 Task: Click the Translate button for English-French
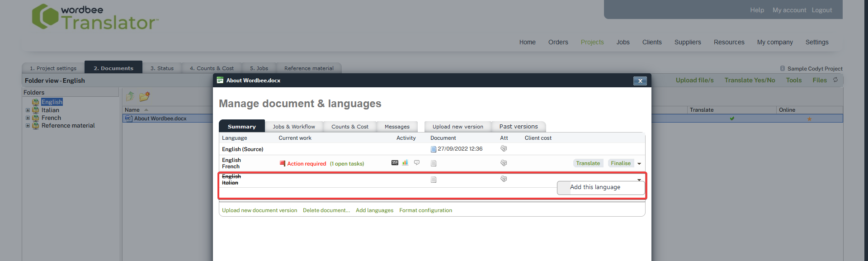(x=588, y=163)
